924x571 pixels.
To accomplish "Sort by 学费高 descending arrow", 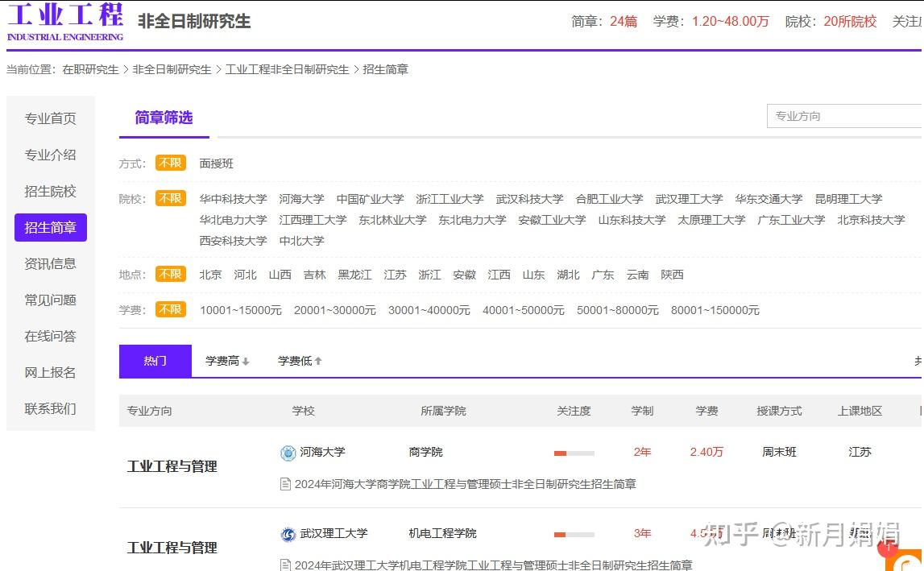I will pos(246,362).
